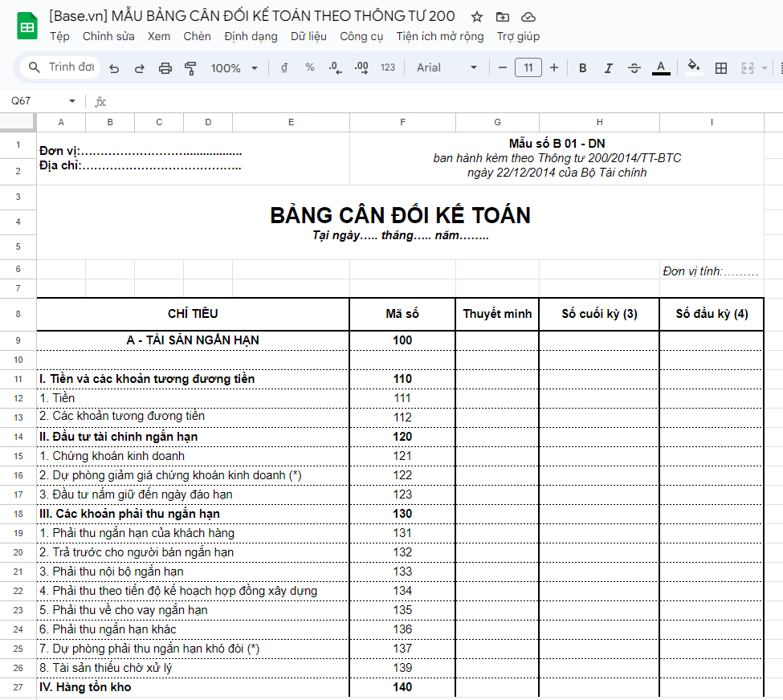The width and height of the screenshot is (783, 700).
Task: Decrease decimal places
Action: tap(335, 68)
